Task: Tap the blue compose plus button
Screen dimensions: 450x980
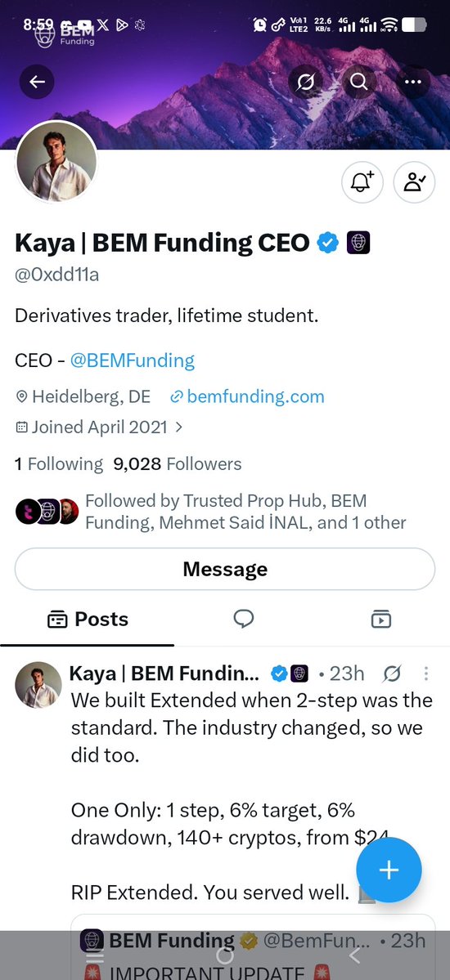Action: click(389, 870)
